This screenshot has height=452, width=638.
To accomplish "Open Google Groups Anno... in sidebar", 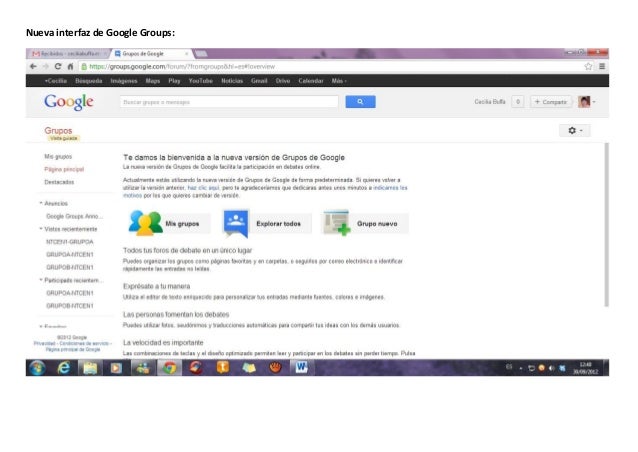I will tap(74, 216).
